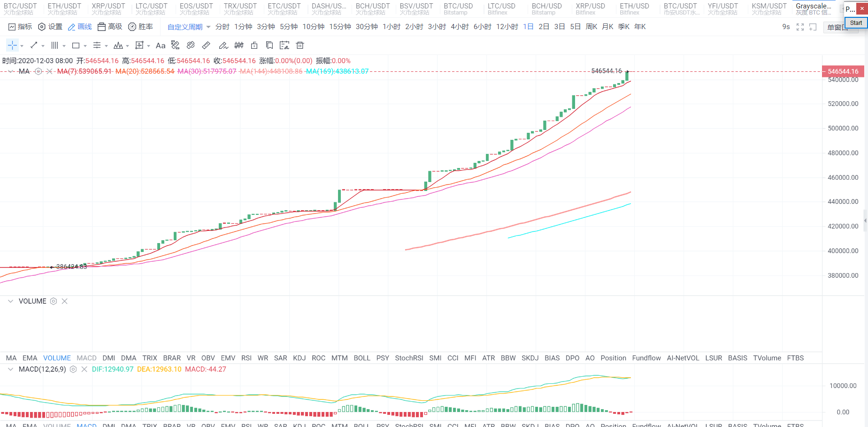Open the 设置 settings menu
Viewport: 868px width, 427px height.
tap(50, 27)
